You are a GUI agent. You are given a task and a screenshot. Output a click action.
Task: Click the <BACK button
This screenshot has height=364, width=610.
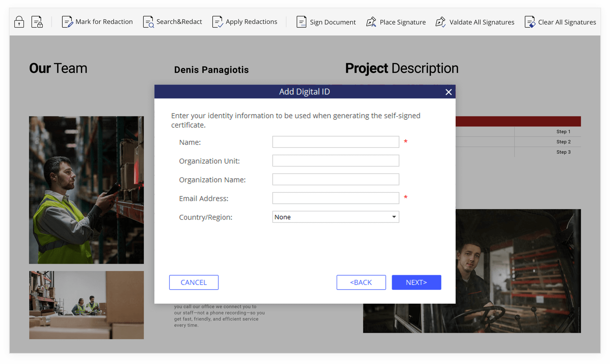tap(361, 282)
